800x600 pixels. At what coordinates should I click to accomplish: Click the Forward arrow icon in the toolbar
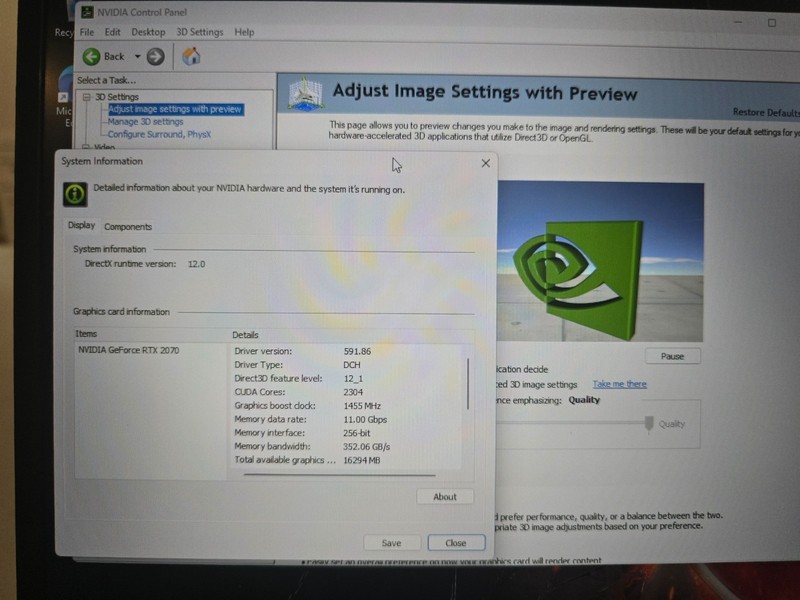(x=156, y=57)
